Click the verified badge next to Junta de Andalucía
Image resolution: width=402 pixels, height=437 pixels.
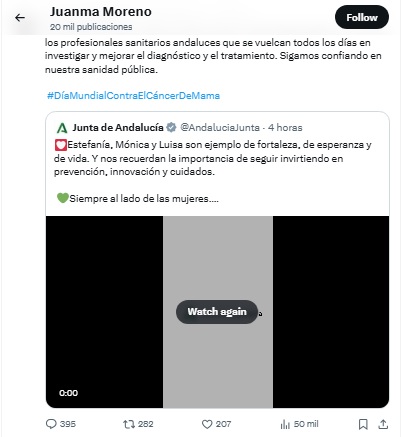point(171,127)
